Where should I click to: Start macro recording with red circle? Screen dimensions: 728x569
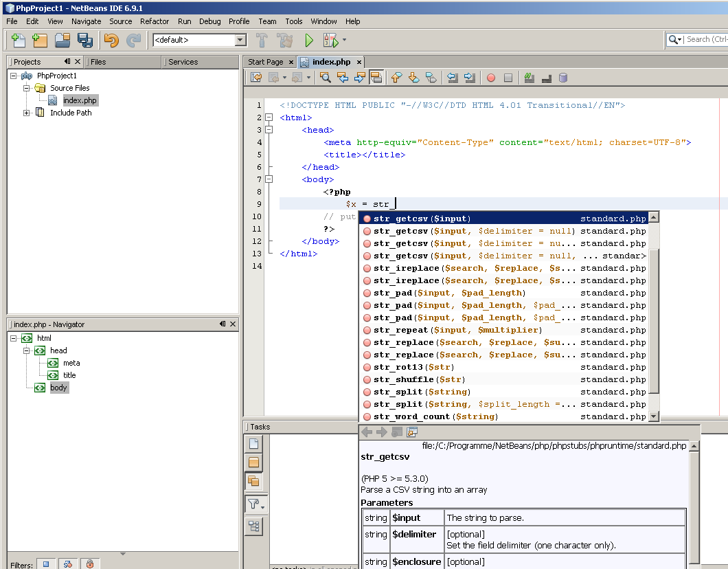[x=491, y=78]
